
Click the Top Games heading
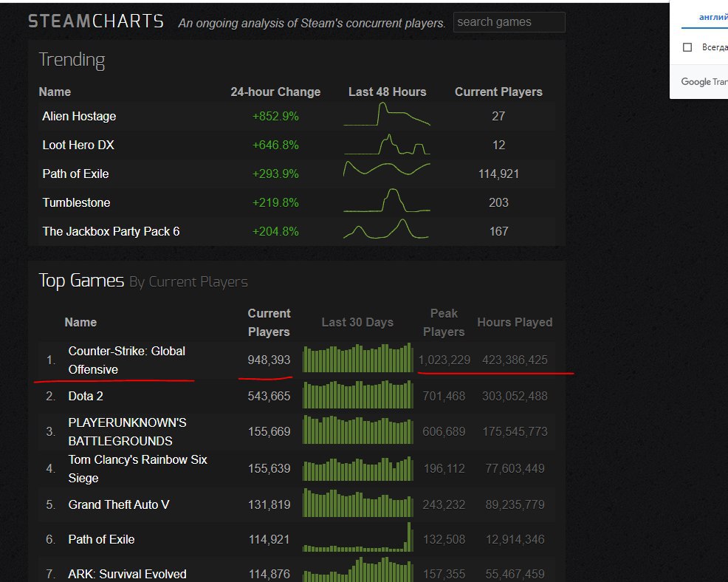tap(81, 281)
